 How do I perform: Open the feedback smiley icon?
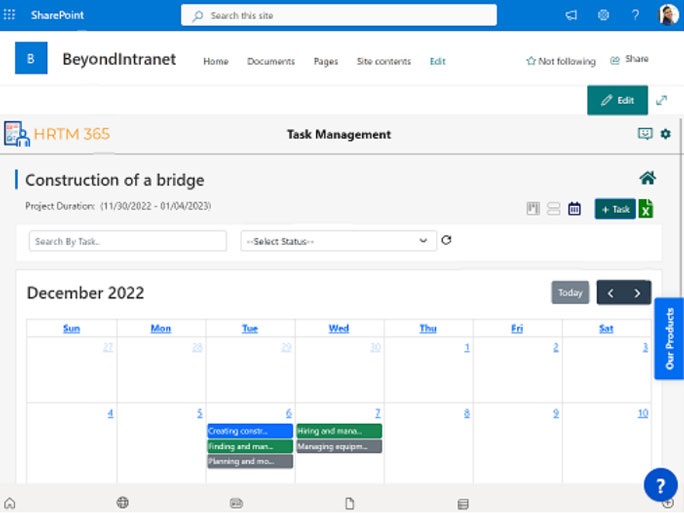pos(645,134)
